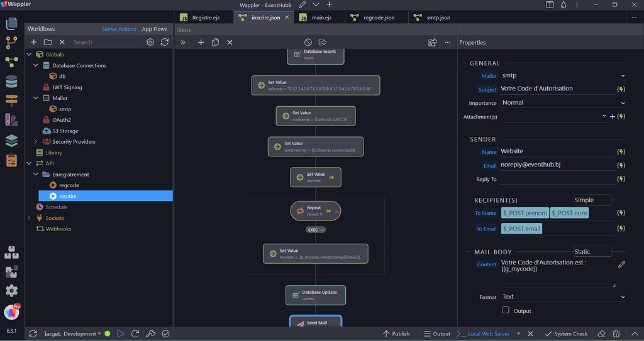The width and height of the screenshot is (644, 341).
Task: Enable the Output checkbox
Action: (x=506, y=310)
